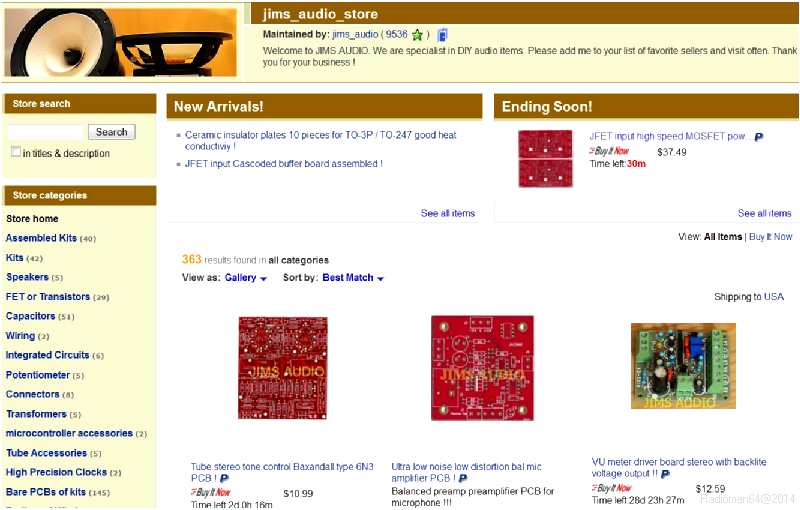
Task: Click the blue store icon beside seller rating
Action: 442,35
